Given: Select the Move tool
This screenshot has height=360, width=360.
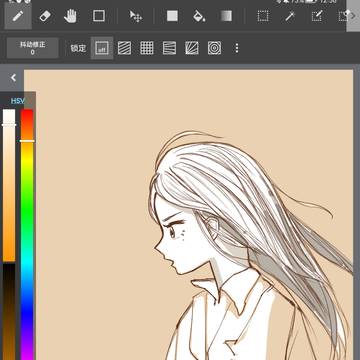Looking at the screenshot, I should pyautogui.click(x=136, y=16).
